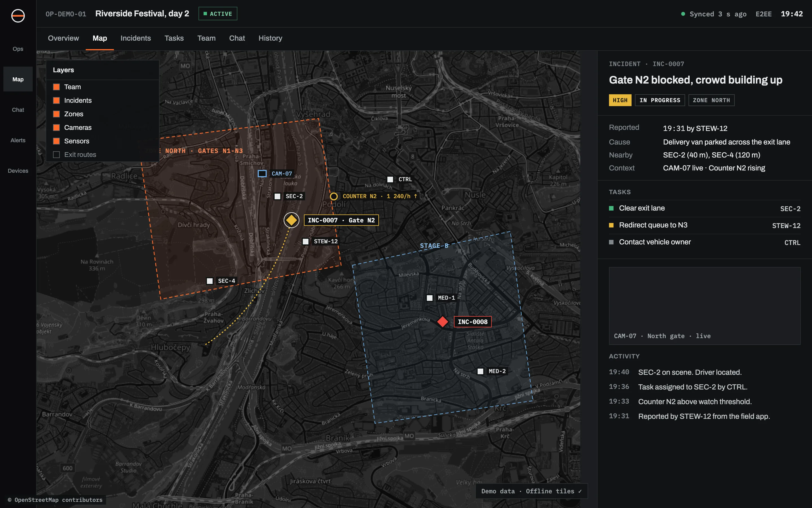Click green status square of Clear exit lane
812x508 pixels.
click(x=611, y=208)
